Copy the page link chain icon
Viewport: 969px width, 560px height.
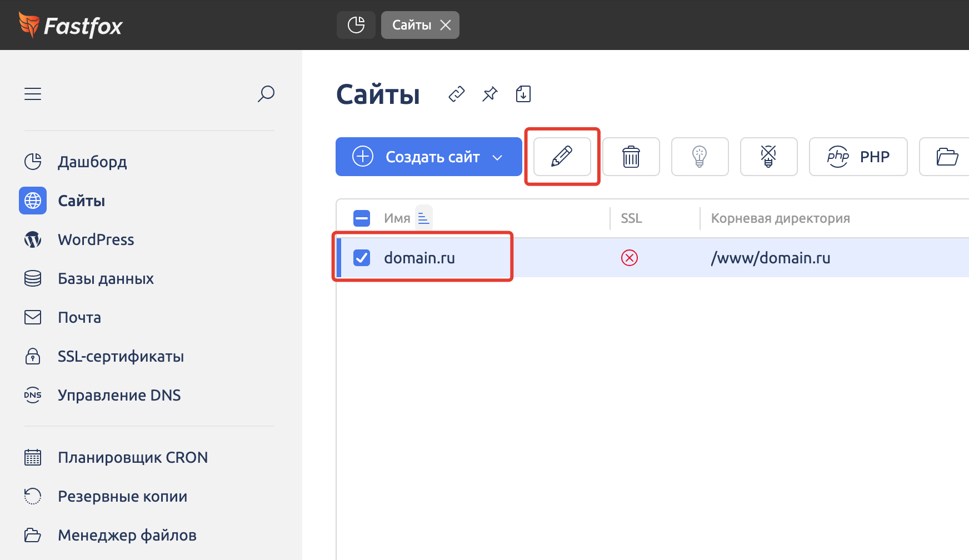coord(456,94)
